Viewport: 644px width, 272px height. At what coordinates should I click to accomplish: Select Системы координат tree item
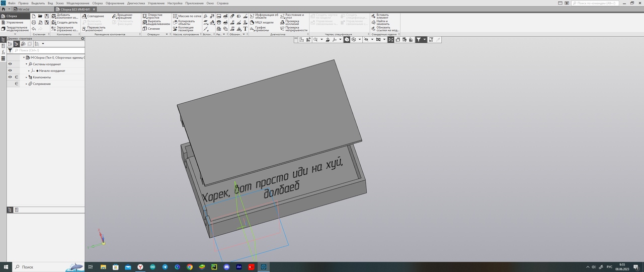pyautogui.click(x=47, y=64)
